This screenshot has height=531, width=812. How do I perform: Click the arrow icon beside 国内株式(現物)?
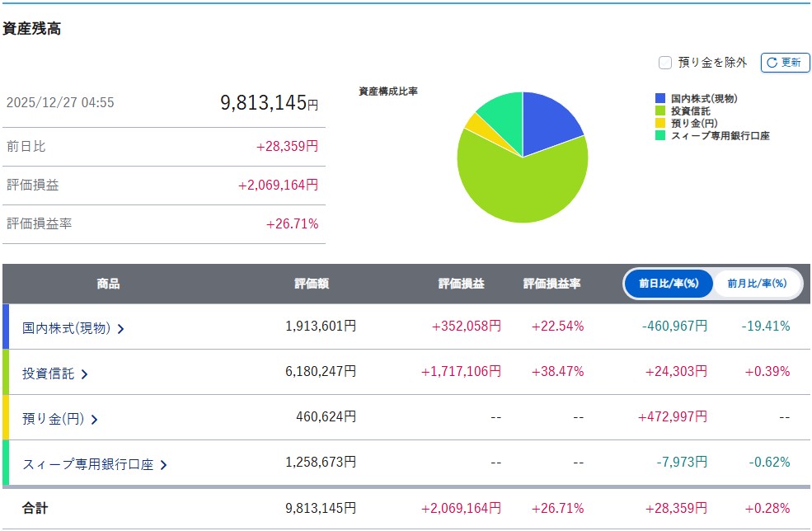121,329
